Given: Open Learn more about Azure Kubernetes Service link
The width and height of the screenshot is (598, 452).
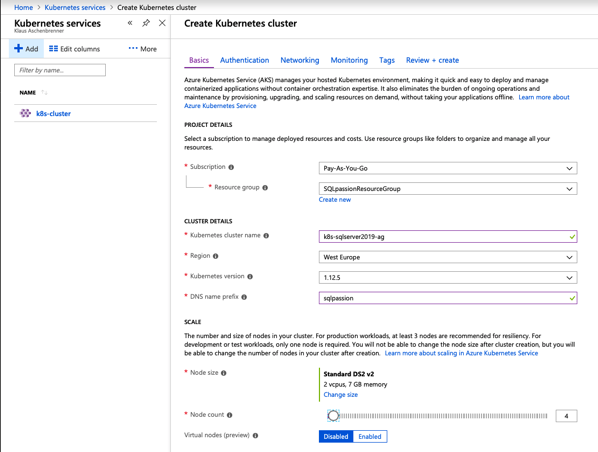Looking at the screenshot, I should click(543, 97).
